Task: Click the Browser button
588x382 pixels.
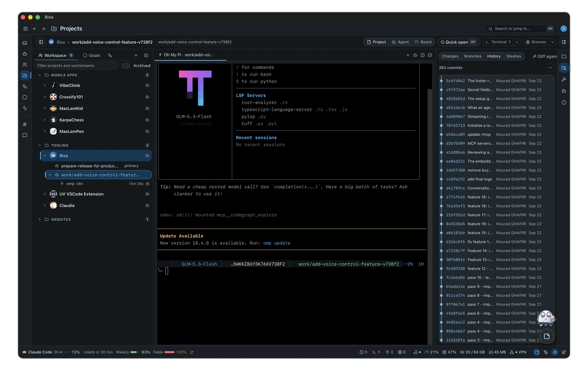Action: click(x=536, y=42)
